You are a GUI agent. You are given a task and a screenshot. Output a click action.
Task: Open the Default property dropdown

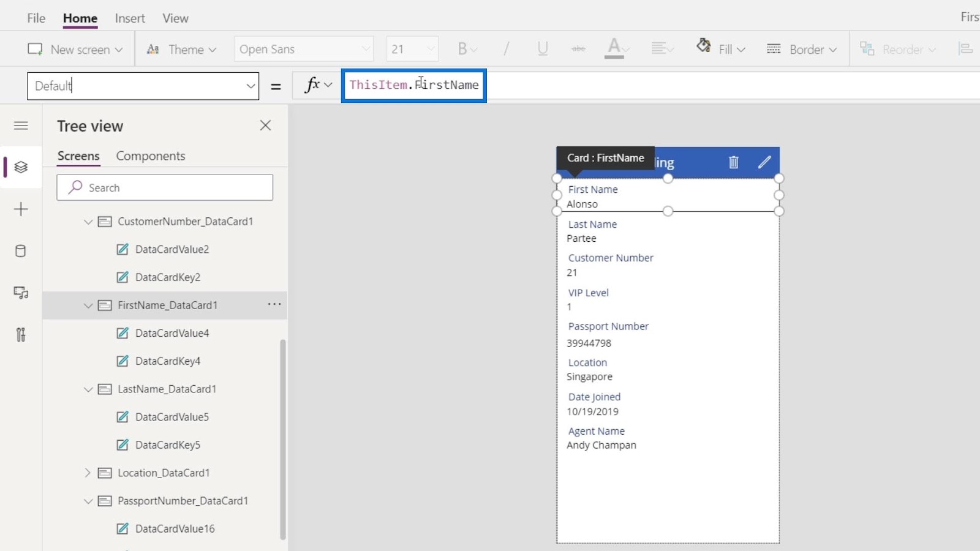(x=143, y=86)
